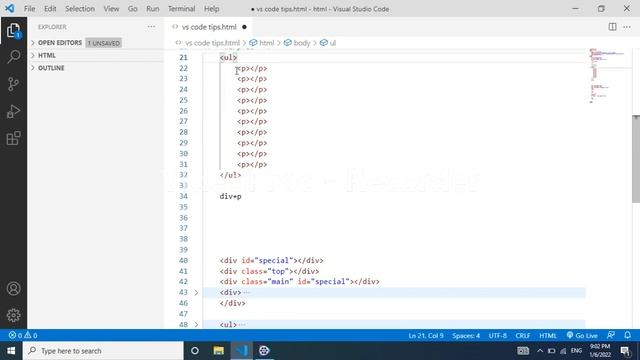This screenshot has width=640, height=360.
Task: Open the Run menu
Action: [x=153, y=9]
